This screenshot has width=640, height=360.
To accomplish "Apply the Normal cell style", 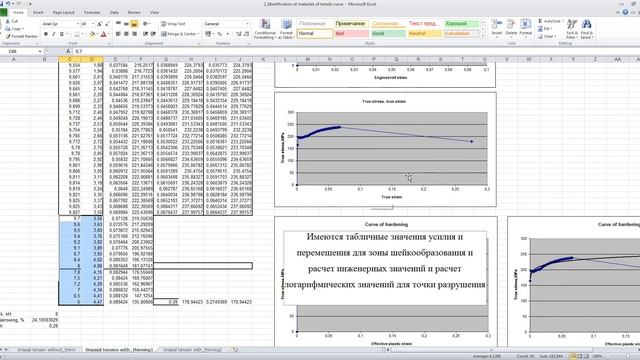I will [x=315, y=33].
